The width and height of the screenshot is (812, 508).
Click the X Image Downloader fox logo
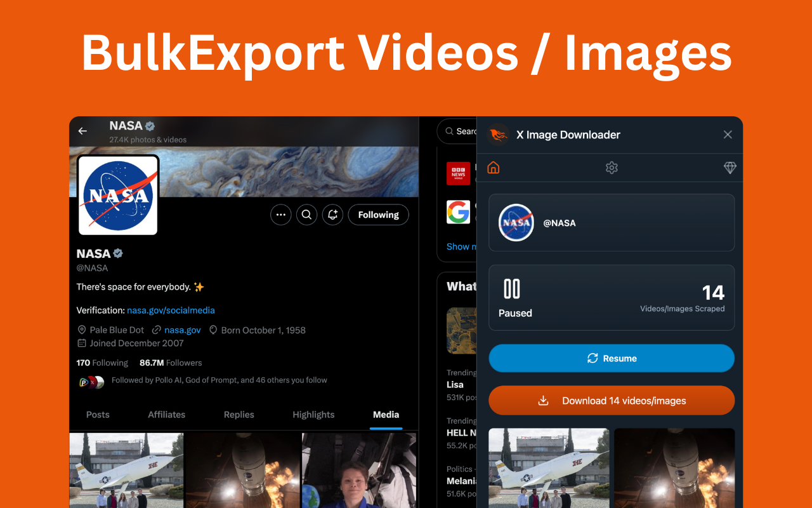pos(499,135)
